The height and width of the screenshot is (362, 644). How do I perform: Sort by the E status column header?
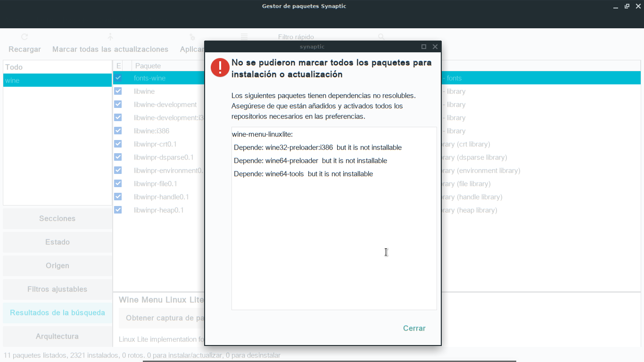118,66
